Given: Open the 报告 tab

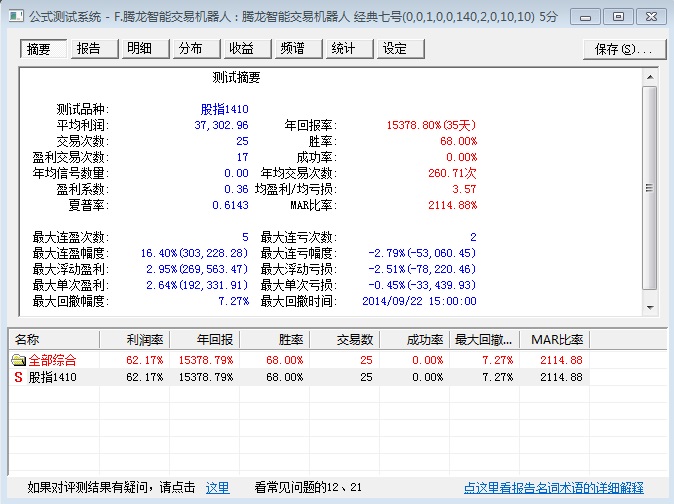Looking at the screenshot, I should [94, 49].
